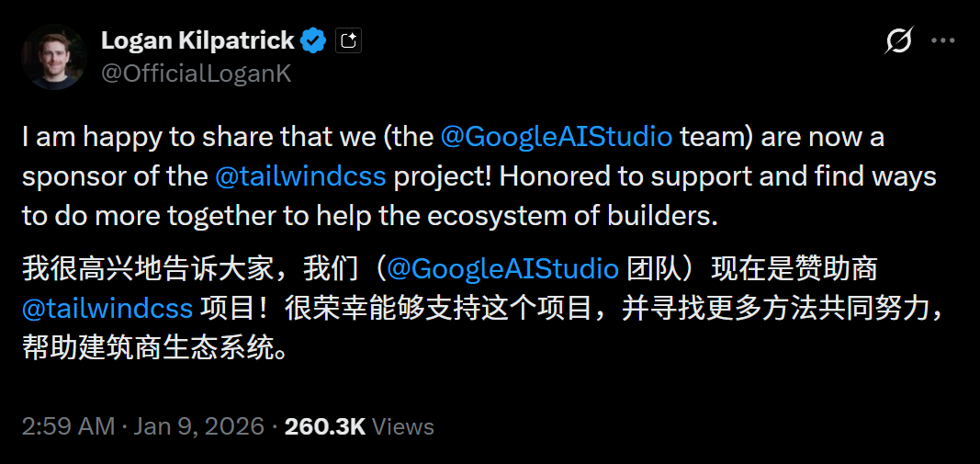This screenshot has width=980, height=464.
Task: Open the Grok slashed-circle icon
Action: pyautogui.click(x=899, y=40)
